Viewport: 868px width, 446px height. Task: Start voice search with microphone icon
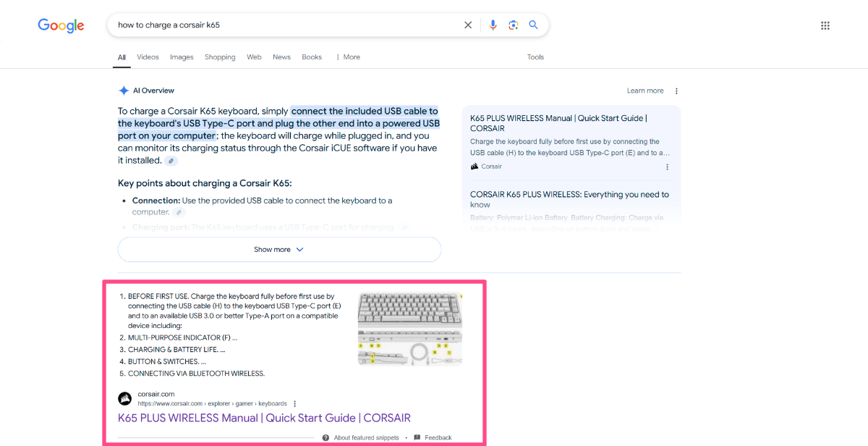(493, 25)
